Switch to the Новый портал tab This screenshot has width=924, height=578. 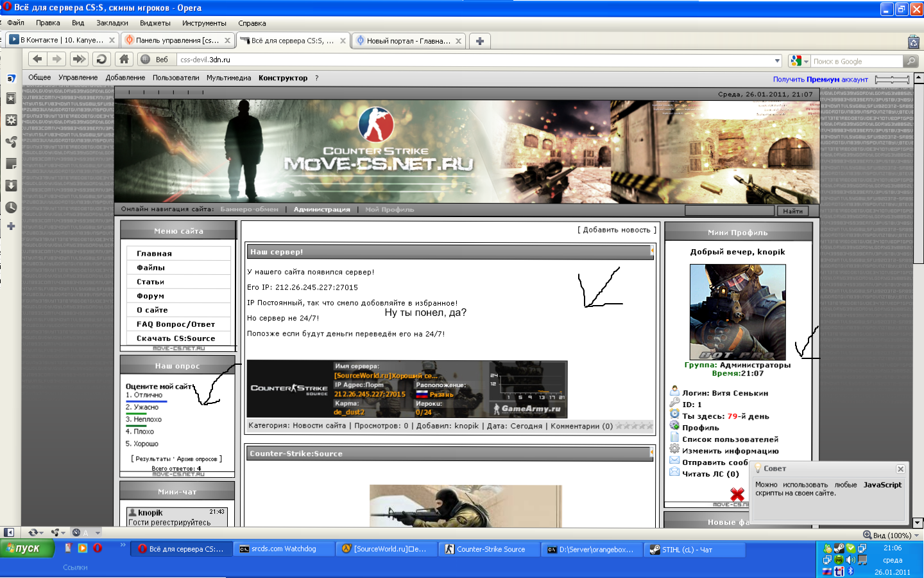pos(408,40)
